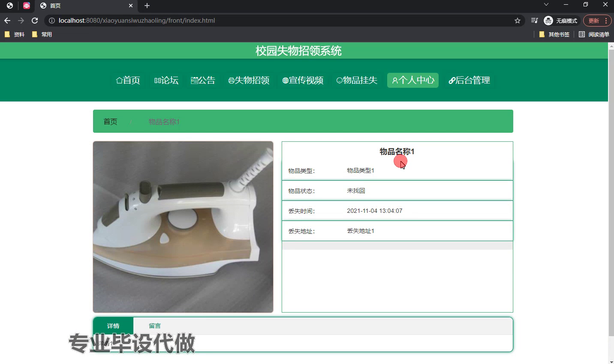
Task: Click the page vertical scrollbar
Action: coord(611,193)
